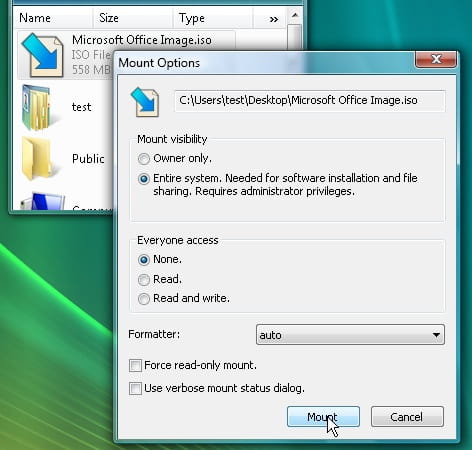Click the Microsoft Office Image.iso file icon
The height and width of the screenshot is (450, 472).
[42, 55]
